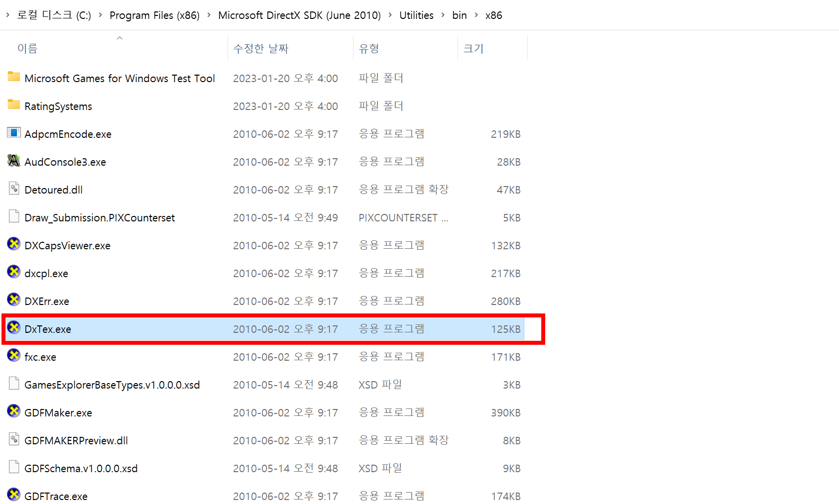Select the AudConsole3.exe file name
839x504 pixels.
(65, 162)
